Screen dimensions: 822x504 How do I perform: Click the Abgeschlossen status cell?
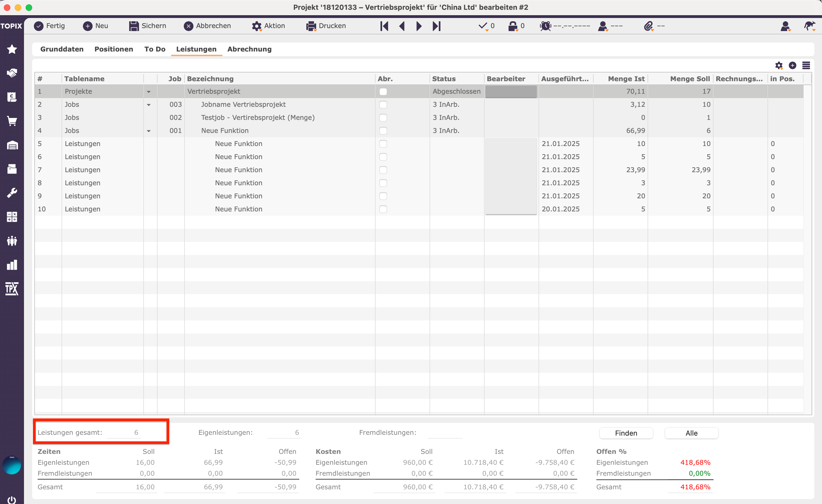click(x=457, y=91)
